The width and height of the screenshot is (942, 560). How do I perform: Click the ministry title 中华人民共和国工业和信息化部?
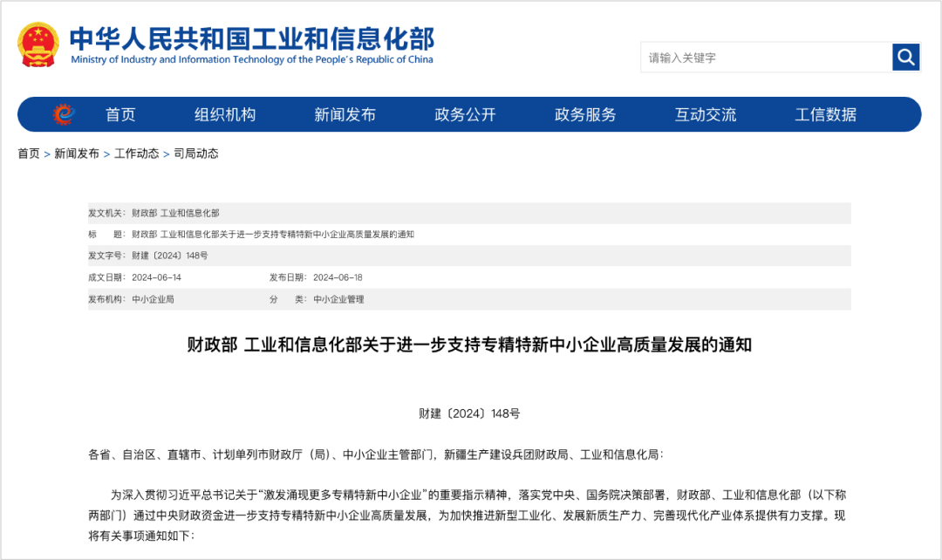click(x=251, y=38)
